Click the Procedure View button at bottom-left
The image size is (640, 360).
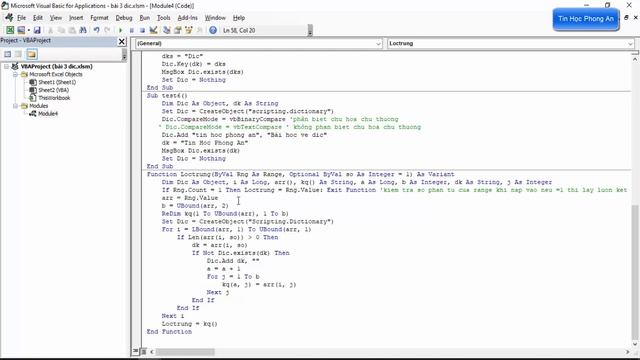click(x=136, y=351)
